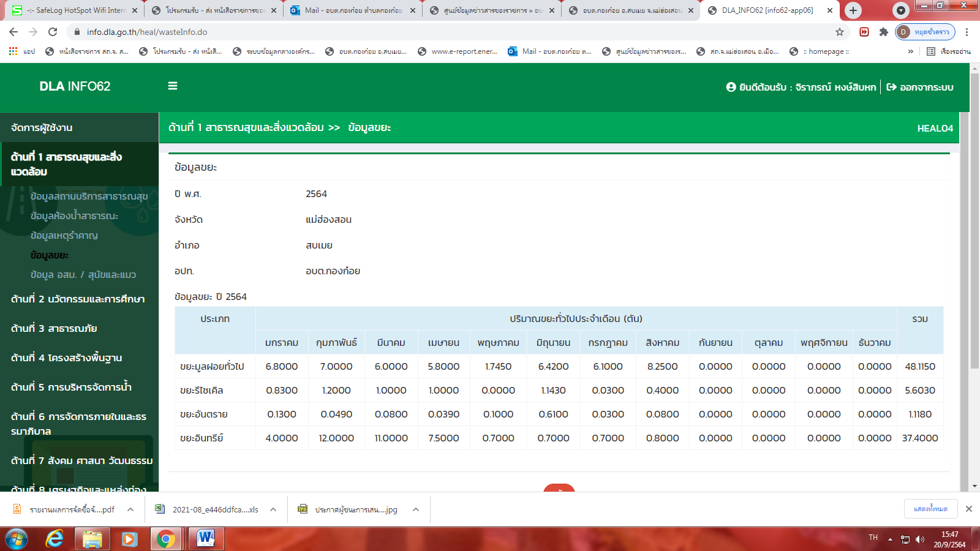Open the jpg download item

[349, 509]
